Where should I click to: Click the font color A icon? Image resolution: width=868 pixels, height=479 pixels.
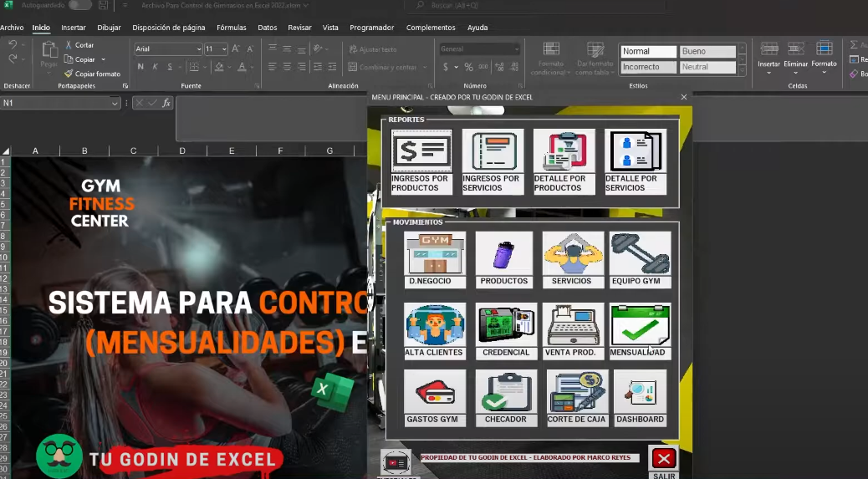(242, 67)
